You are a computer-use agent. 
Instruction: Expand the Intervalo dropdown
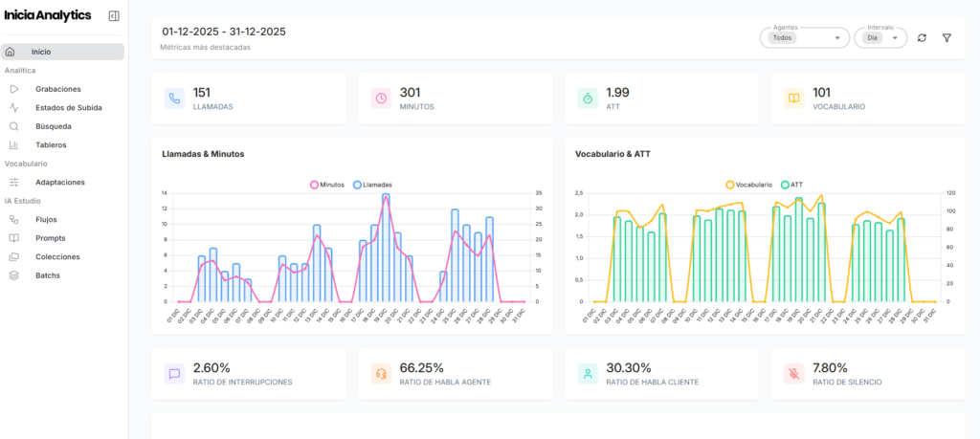point(880,38)
